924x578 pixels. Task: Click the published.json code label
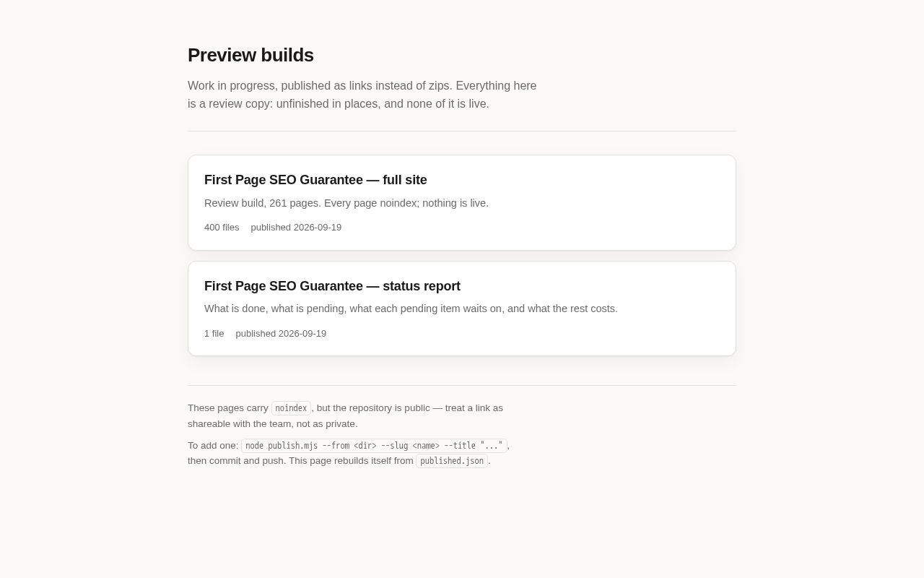[452, 461]
